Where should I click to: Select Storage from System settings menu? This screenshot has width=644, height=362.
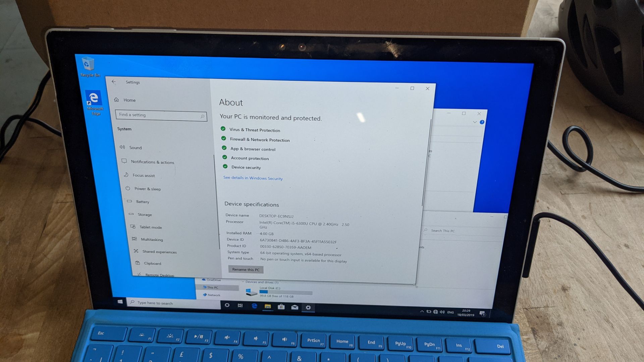145,215
